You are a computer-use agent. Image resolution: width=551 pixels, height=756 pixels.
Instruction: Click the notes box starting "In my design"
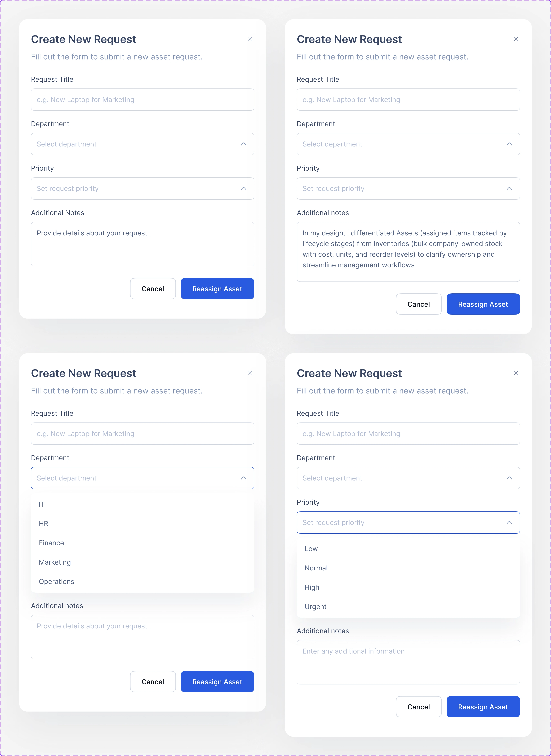coord(408,252)
